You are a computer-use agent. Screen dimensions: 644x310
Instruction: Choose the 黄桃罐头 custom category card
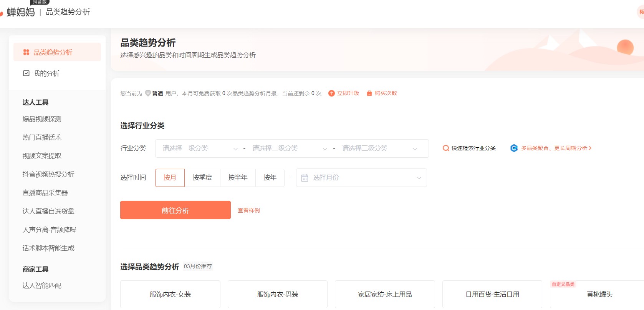(597, 294)
